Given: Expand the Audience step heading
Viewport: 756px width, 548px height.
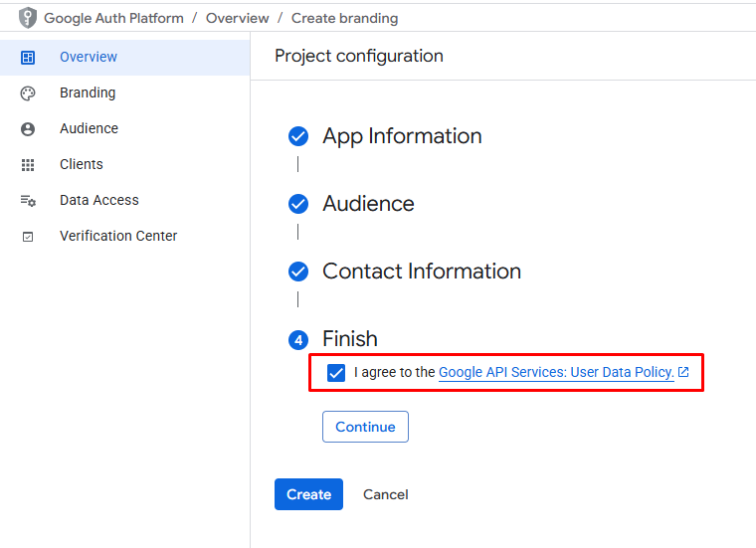Looking at the screenshot, I should 368,204.
